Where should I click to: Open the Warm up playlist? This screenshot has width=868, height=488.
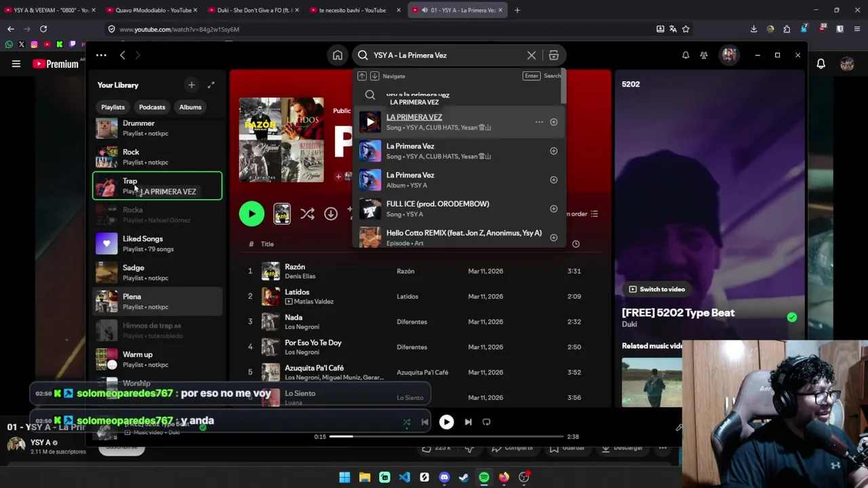[x=157, y=359]
